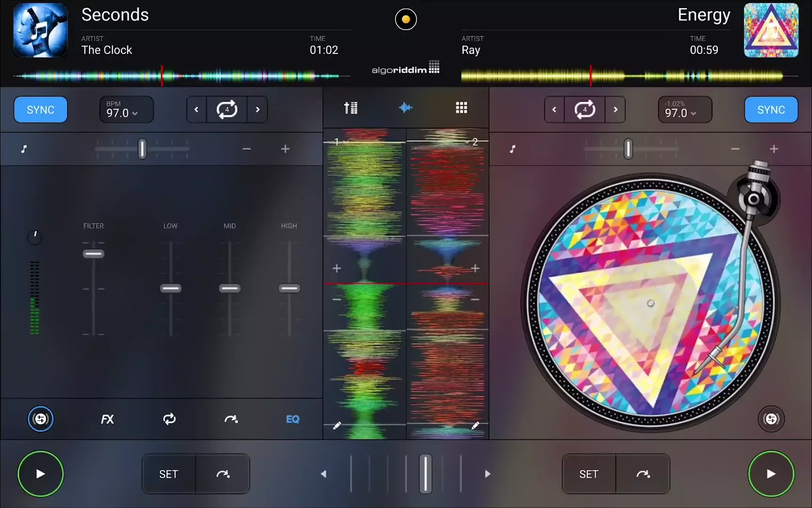Image resolution: width=812 pixels, height=508 pixels.
Task: Toggle SYNC on the right deck
Action: pyautogui.click(x=771, y=110)
